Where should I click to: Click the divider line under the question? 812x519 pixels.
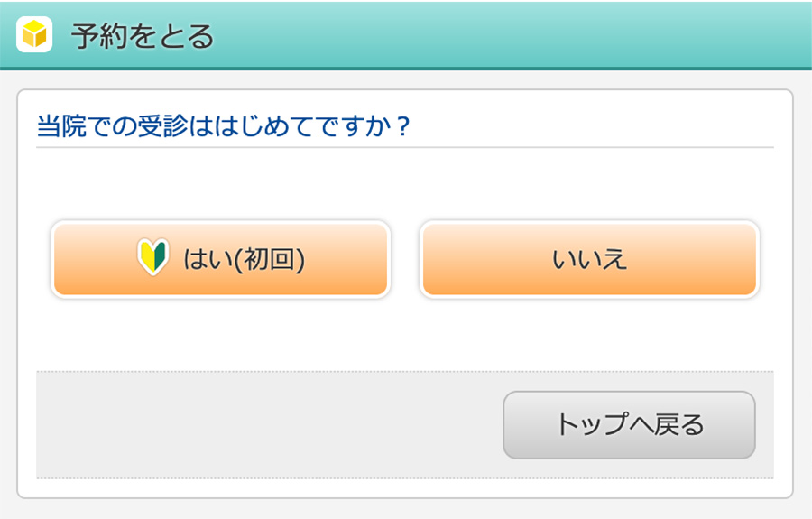(x=405, y=148)
